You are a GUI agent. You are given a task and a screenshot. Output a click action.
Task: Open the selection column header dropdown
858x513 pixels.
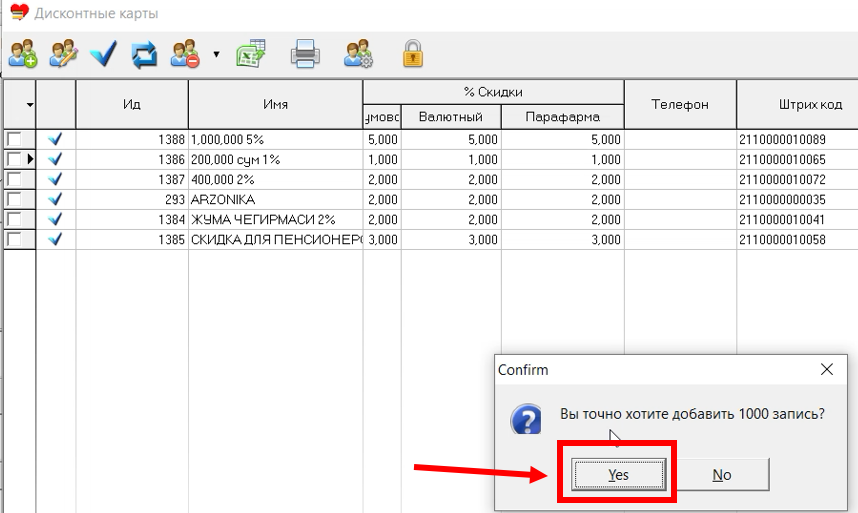click(x=30, y=104)
